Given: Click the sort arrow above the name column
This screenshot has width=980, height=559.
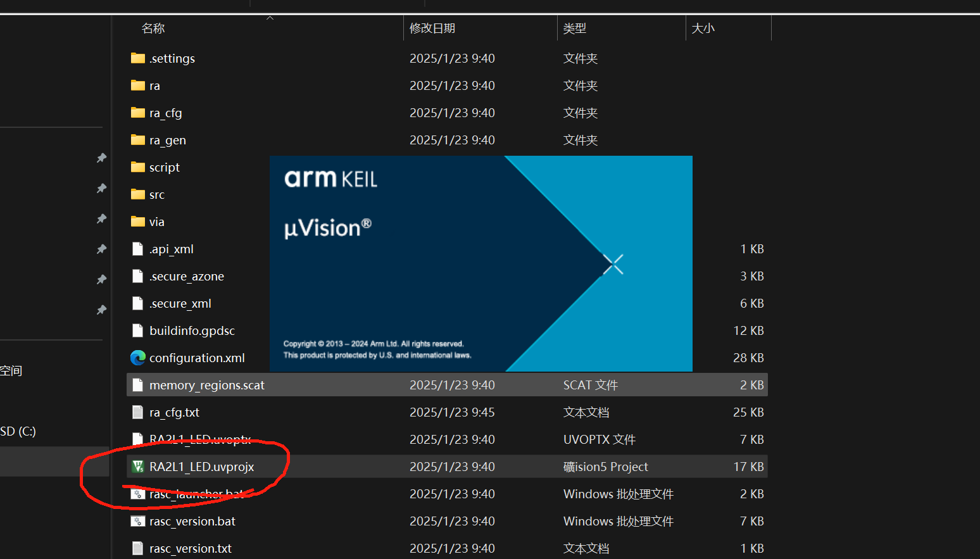Looking at the screenshot, I should tap(270, 18).
